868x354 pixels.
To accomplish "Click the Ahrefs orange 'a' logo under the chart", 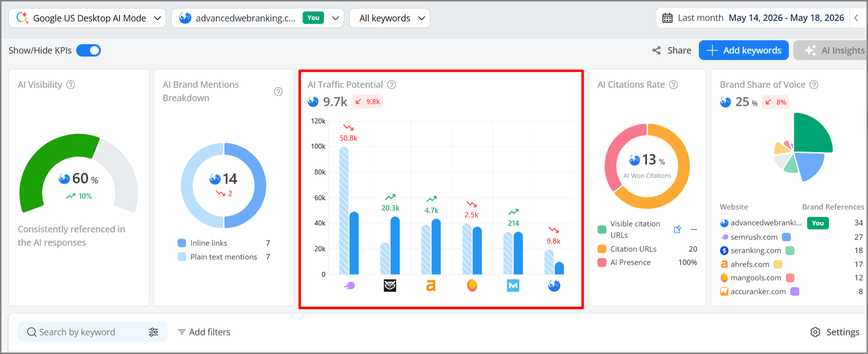I will 431,286.
